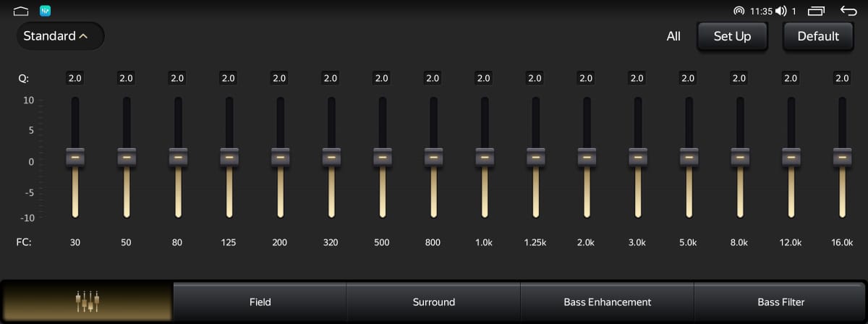Open the Q value above 1.0k band
868x324 pixels.
point(484,78)
